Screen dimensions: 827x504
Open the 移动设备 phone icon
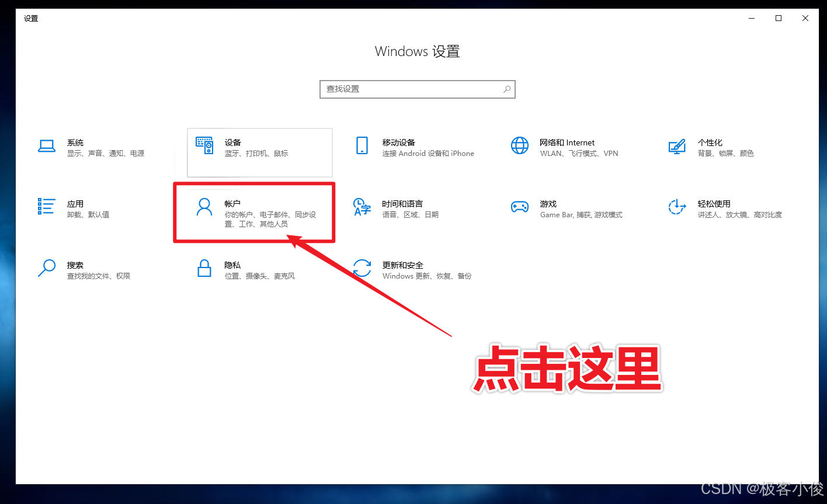click(362, 146)
